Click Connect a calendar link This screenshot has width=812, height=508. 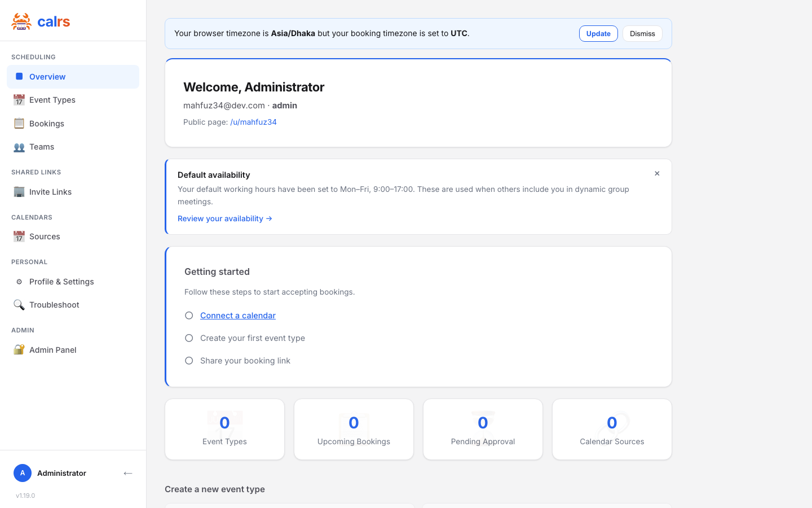238,316
